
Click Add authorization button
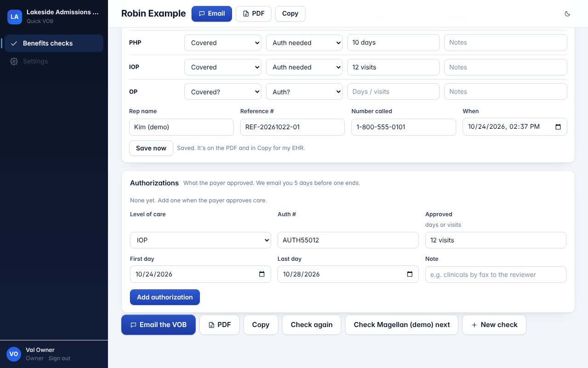pos(165,297)
